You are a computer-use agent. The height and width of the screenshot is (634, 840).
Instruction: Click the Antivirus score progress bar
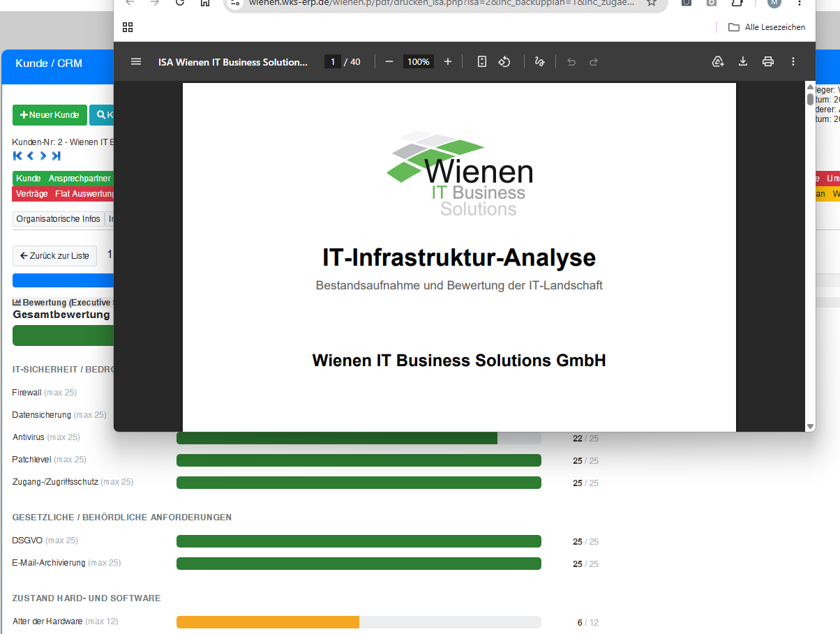(x=359, y=438)
